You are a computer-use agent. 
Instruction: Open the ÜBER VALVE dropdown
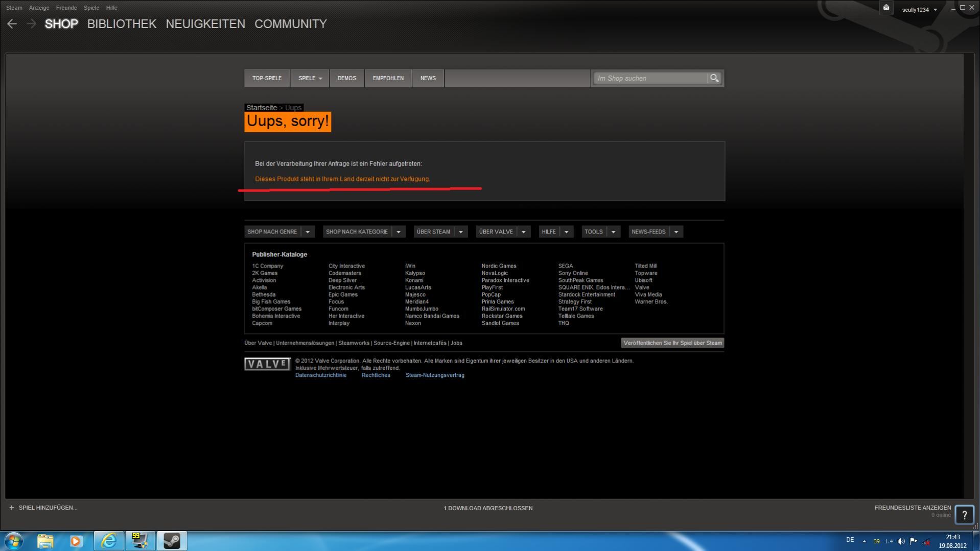tap(523, 232)
